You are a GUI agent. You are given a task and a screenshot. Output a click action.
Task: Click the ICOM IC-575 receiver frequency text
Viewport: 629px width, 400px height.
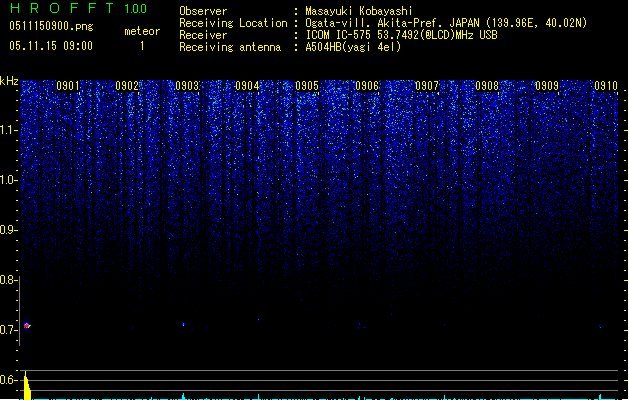tap(401, 35)
